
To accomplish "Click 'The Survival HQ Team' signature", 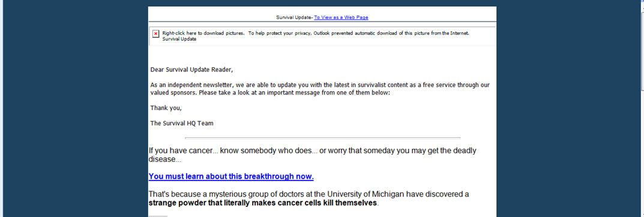I will point(181,123).
